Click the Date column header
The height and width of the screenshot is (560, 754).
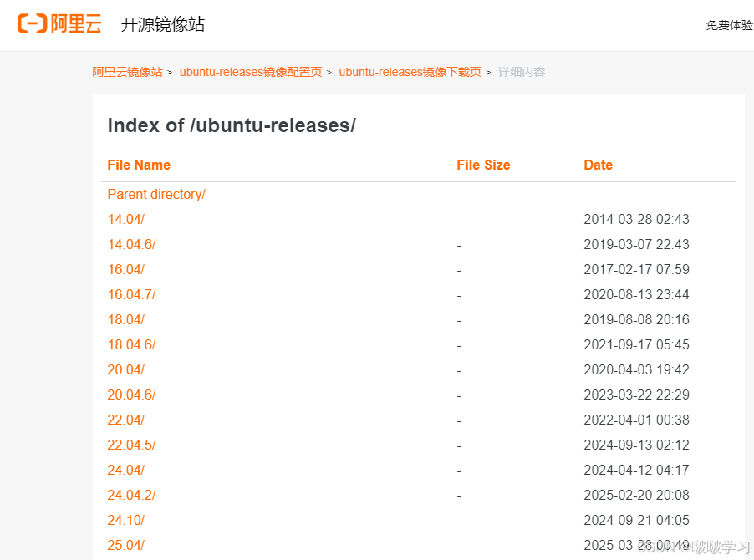pyautogui.click(x=599, y=165)
